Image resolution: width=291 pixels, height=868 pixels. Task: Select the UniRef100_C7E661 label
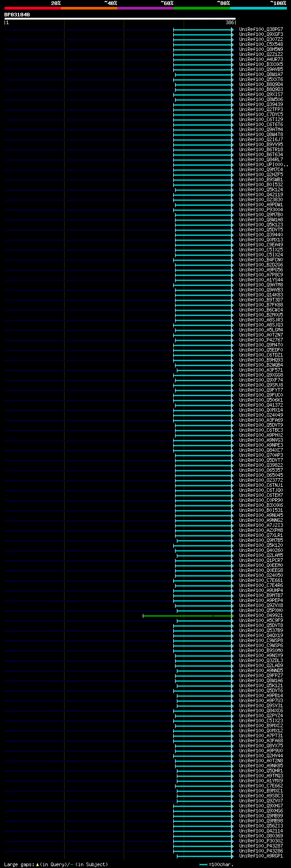pyautogui.click(x=261, y=580)
